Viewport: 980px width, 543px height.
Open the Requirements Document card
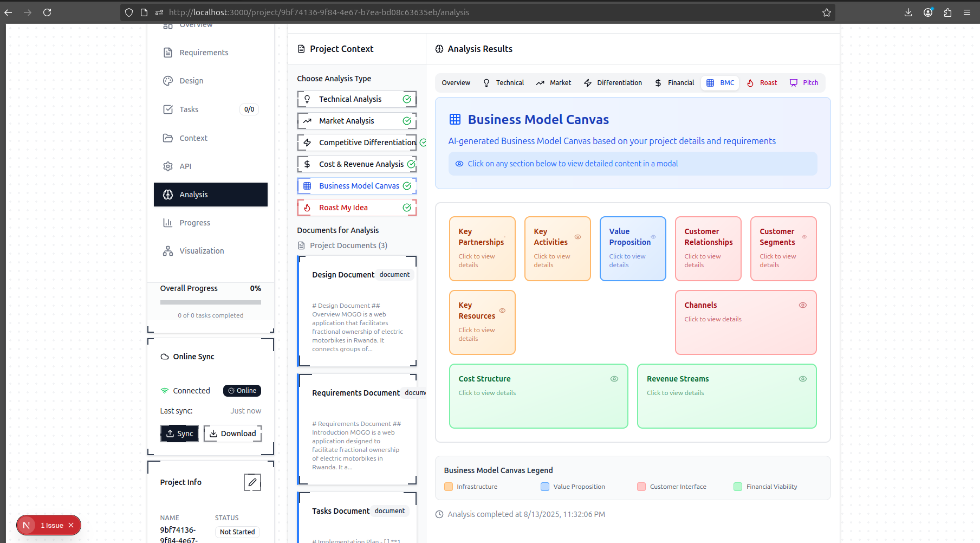pyautogui.click(x=357, y=429)
